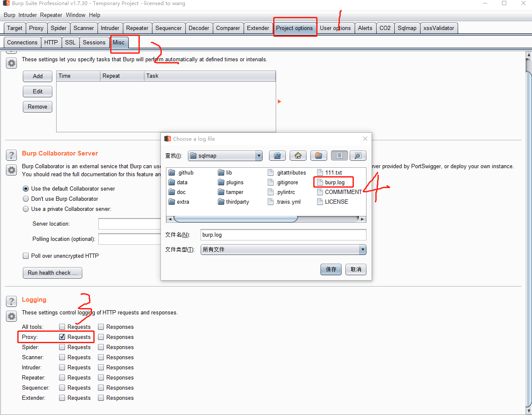The height and width of the screenshot is (415, 532).
Task: Click the scroll up arrow of main panel
Action: tap(529, 55)
